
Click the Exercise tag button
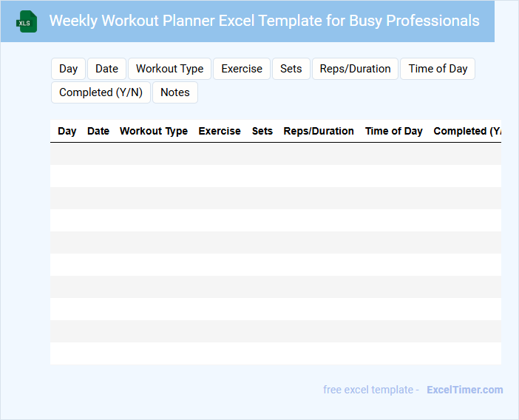point(242,69)
